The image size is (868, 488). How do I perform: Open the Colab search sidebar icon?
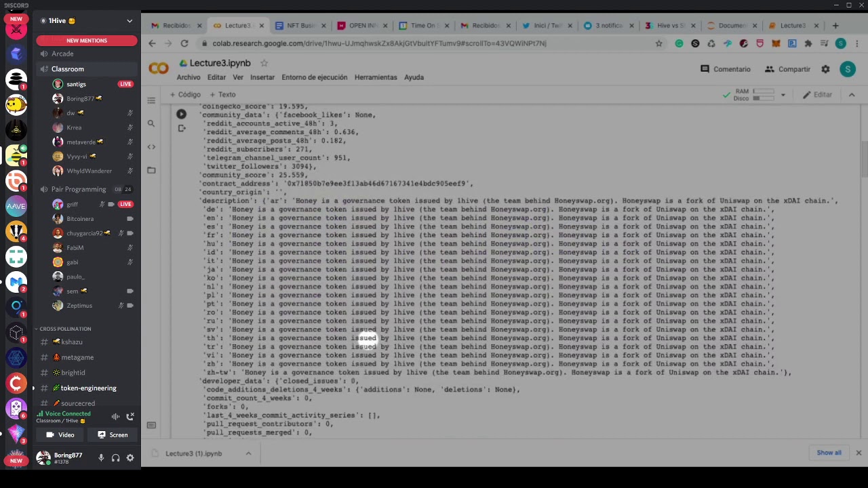(x=151, y=123)
